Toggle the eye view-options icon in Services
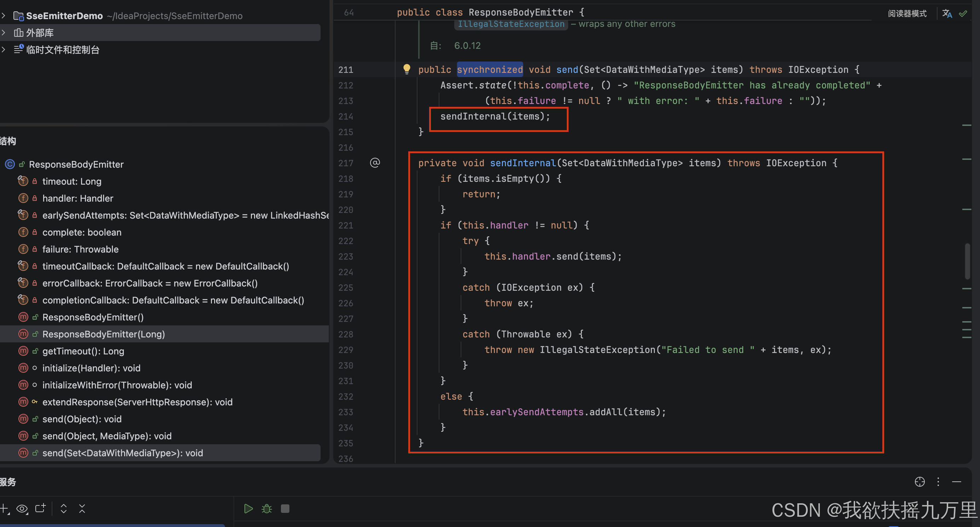The image size is (980, 527). (22, 508)
